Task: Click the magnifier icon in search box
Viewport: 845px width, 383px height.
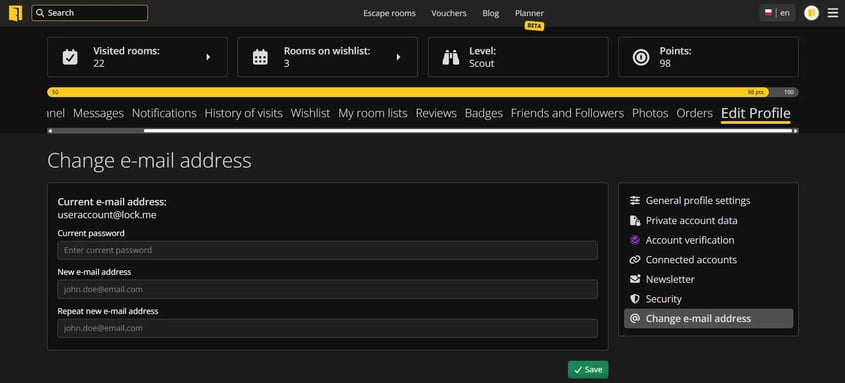Action: (40, 13)
